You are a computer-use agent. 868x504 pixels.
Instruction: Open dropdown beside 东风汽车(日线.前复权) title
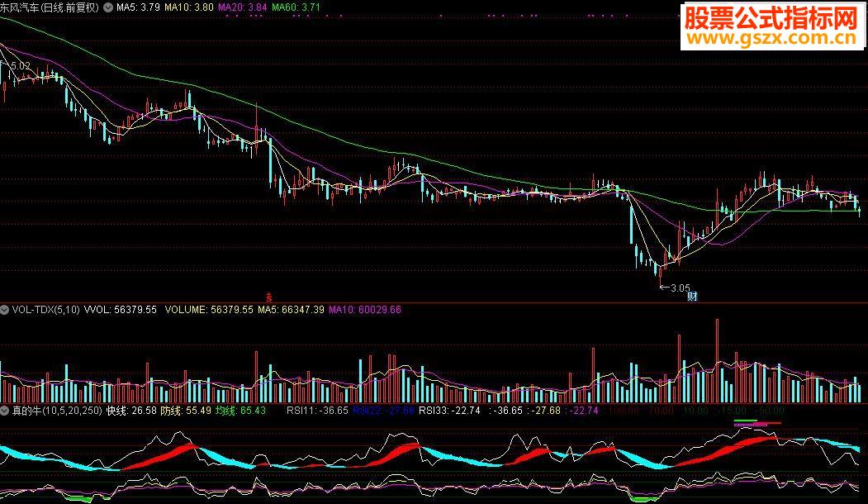pyautogui.click(x=107, y=7)
